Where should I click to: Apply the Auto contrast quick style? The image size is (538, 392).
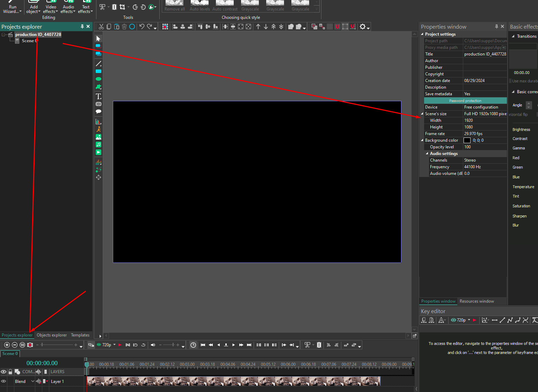click(225, 6)
